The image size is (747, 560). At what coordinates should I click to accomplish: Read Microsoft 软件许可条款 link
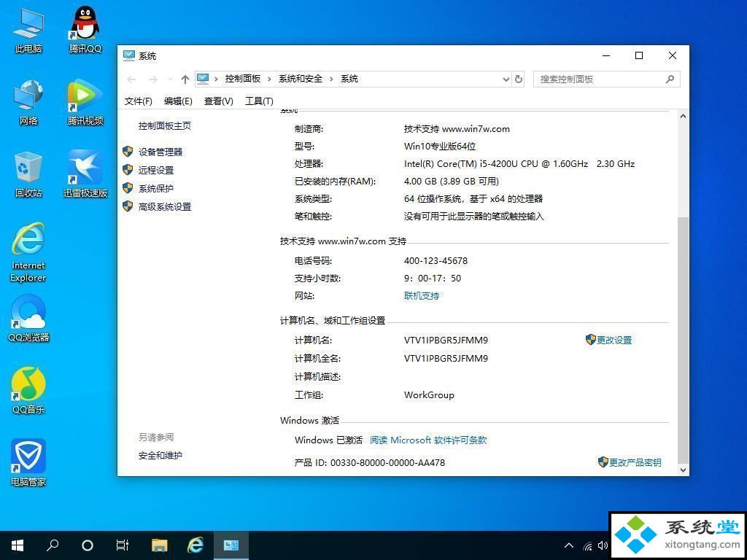coord(428,440)
